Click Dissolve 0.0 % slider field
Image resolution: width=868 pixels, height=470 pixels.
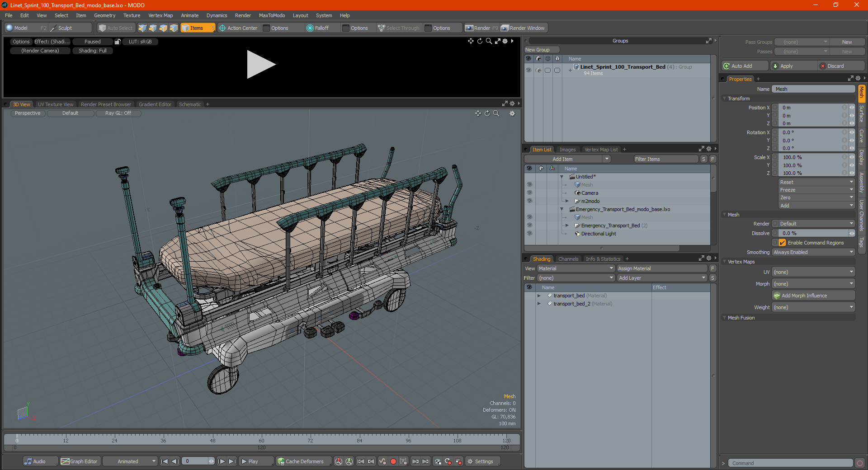coord(813,233)
